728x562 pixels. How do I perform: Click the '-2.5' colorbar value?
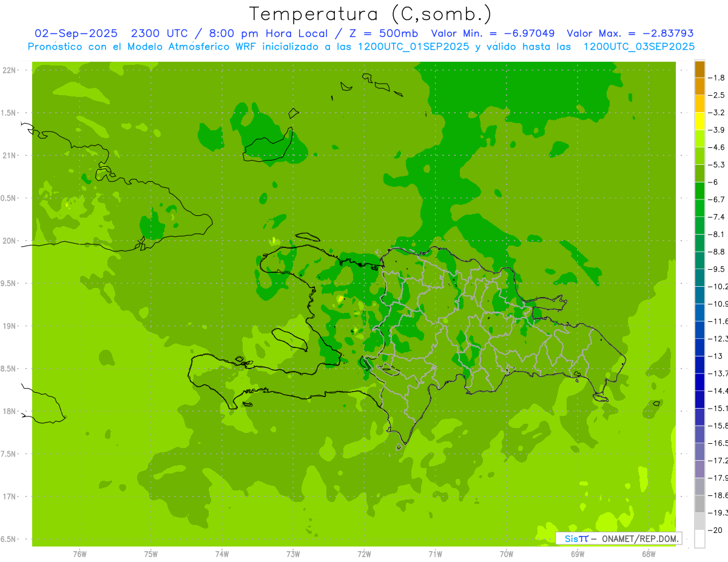point(717,95)
